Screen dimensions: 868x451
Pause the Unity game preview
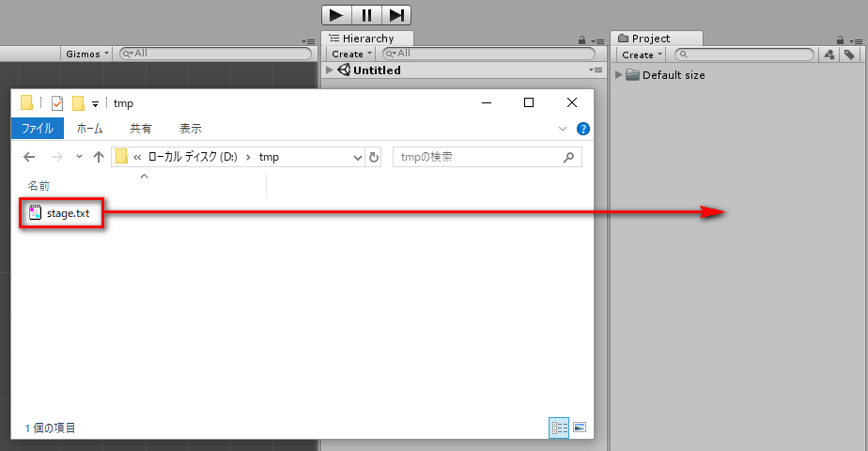[x=366, y=15]
